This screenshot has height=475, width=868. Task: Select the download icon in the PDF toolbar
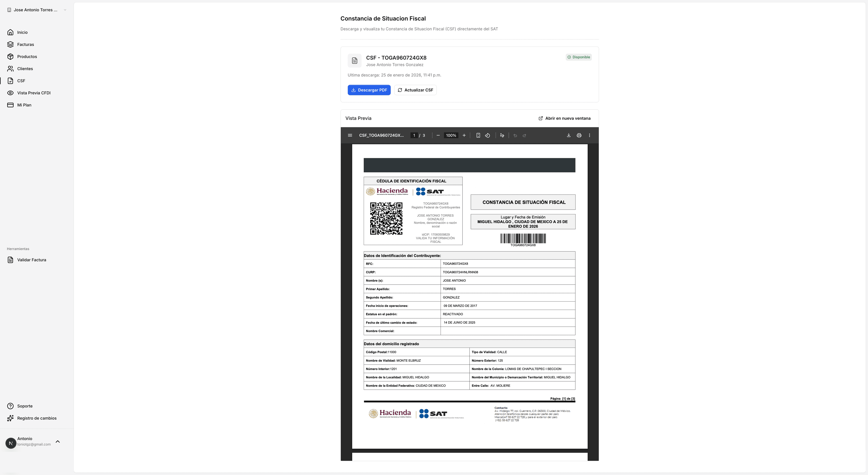[569, 135]
